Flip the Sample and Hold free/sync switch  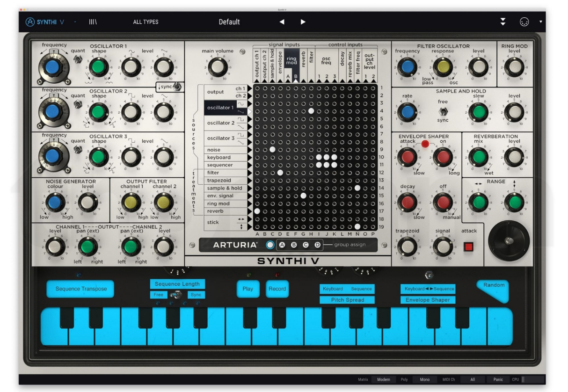point(442,111)
